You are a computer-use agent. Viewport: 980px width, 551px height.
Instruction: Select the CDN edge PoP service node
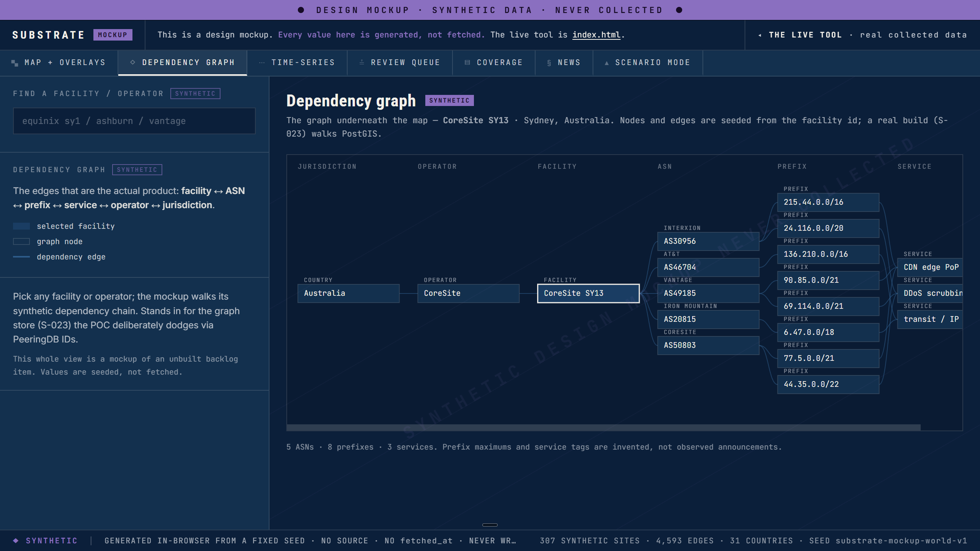930,267
